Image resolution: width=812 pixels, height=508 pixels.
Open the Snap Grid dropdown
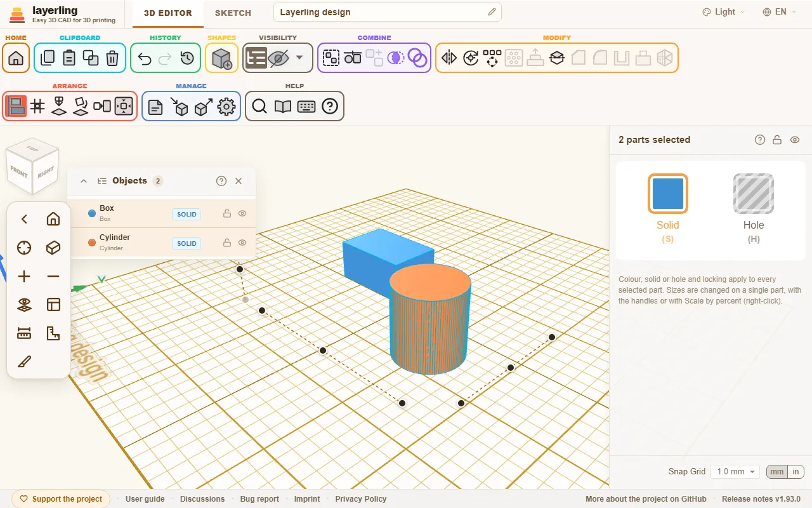pyautogui.click(x=735, y=472)
